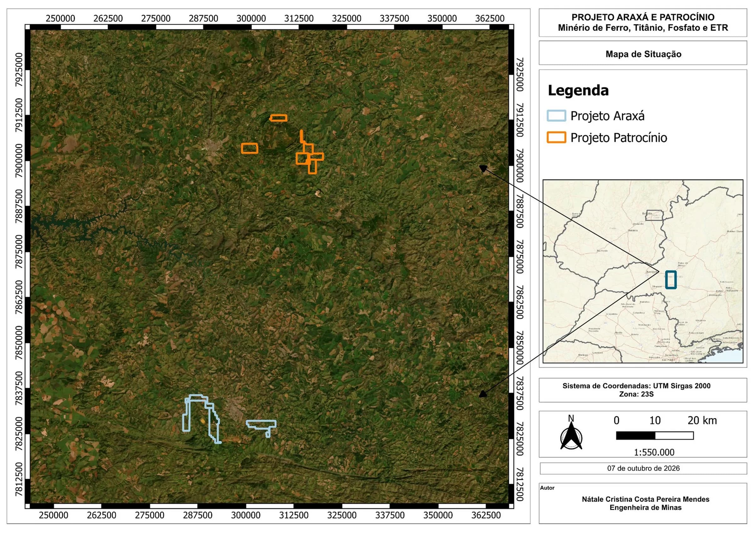The width and height of the screenshot is (756, 535).
Task: Select the northernmost small orange Patrocínio rectangle
Action: click(x=278, y=118)
